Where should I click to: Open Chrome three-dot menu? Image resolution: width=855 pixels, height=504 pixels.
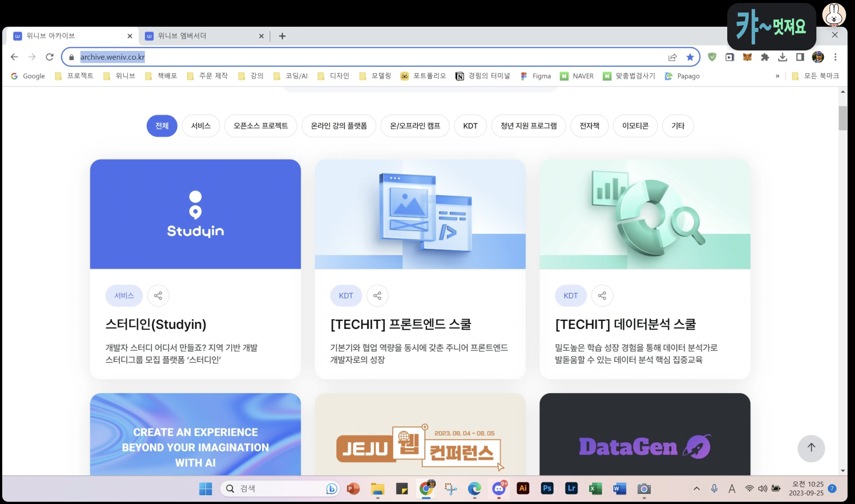(835, 57)
